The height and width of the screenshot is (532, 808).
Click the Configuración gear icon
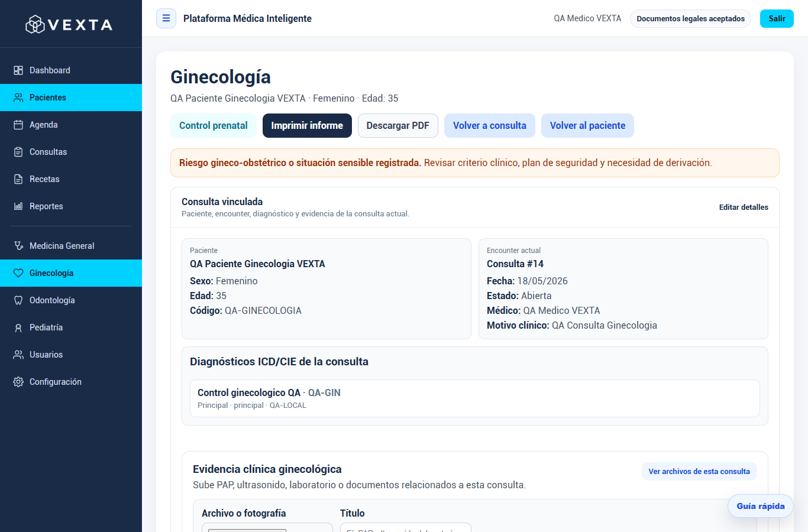pos(18,382)
